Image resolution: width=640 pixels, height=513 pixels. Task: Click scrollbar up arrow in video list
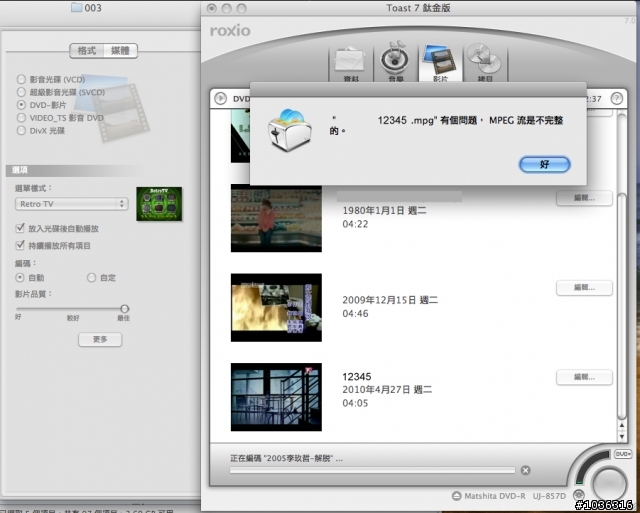point(622,425)
